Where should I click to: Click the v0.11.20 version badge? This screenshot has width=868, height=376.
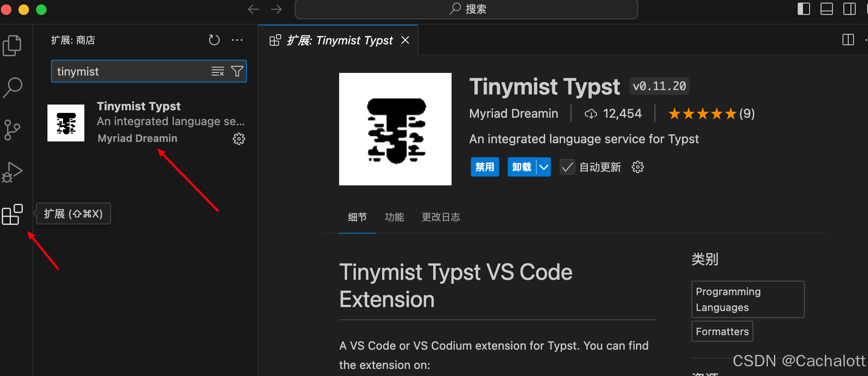(x=659, y=86)
